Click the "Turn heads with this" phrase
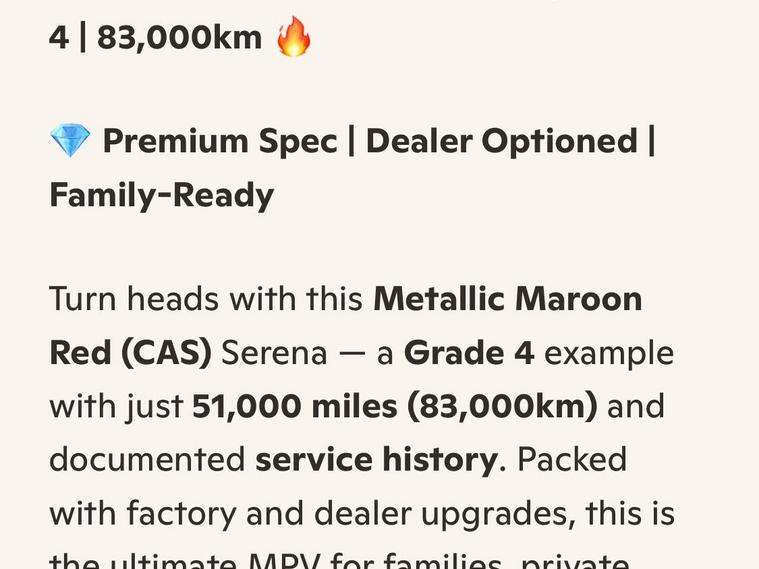The image size is (759, 569). coord(206,299)
